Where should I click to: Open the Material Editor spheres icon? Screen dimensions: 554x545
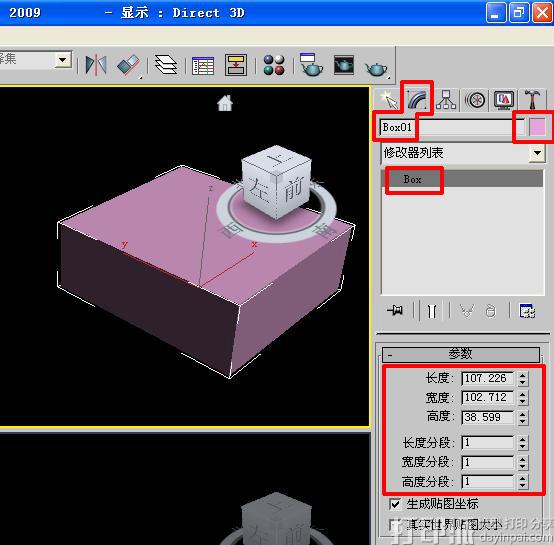pyautogui.click(x=274, y=65)
